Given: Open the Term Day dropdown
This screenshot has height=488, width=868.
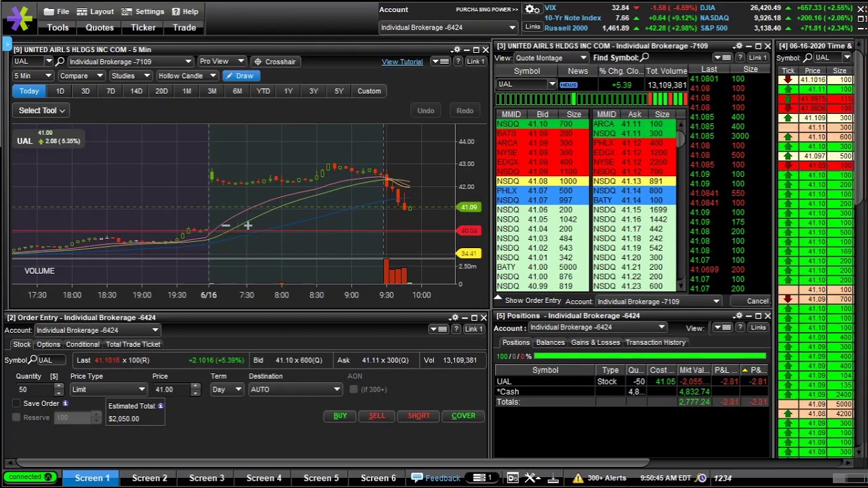Looking at the screenshot, I should [x=226, y=389].
